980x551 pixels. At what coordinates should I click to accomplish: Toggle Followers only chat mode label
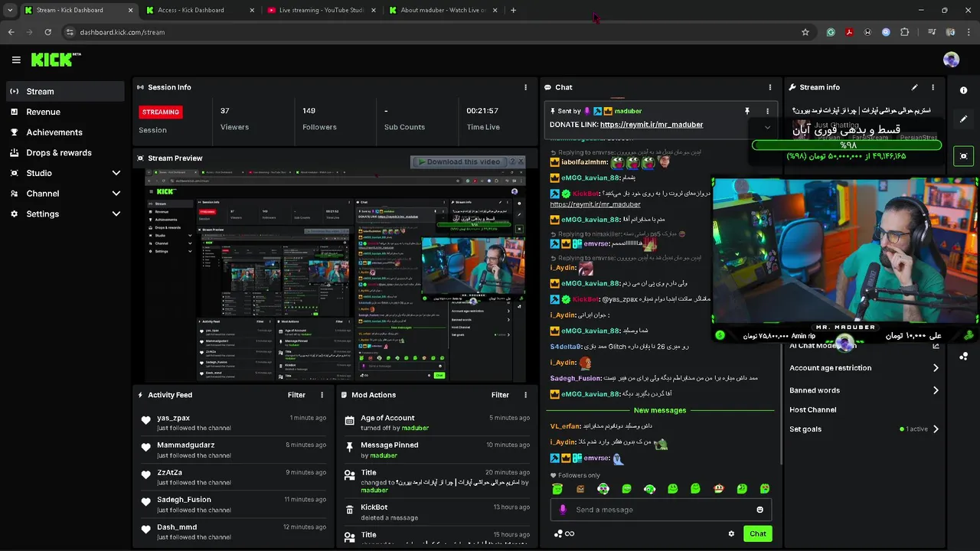[574, 475]
